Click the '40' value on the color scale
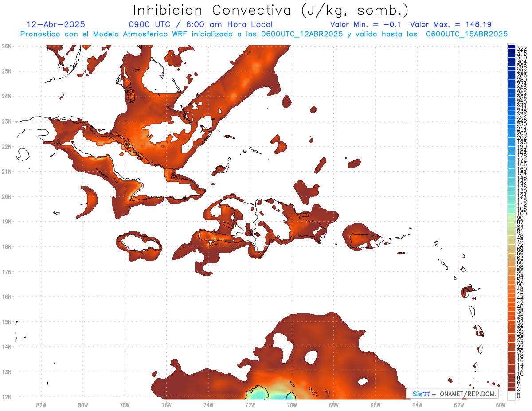 [520, 307]
